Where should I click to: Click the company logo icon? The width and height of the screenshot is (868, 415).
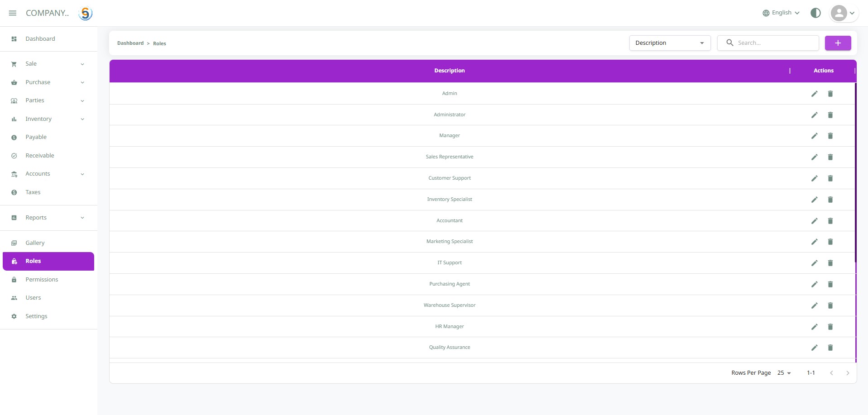(85, 14)
